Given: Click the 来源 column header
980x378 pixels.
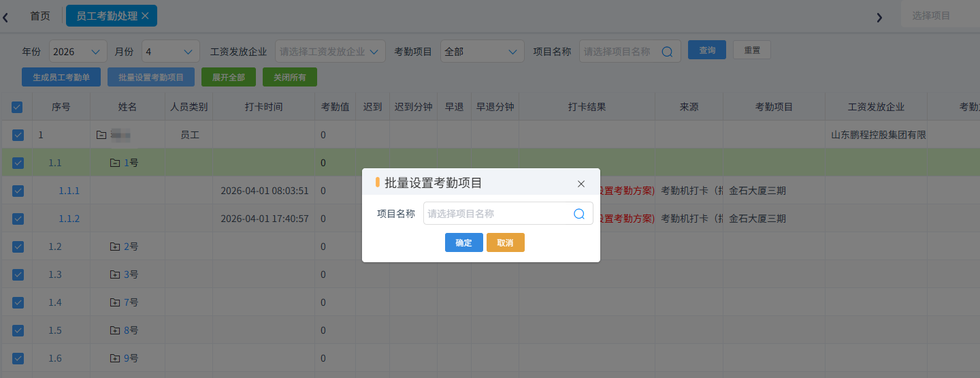Looking at the screenshot, I should click(x=689, y=107).
